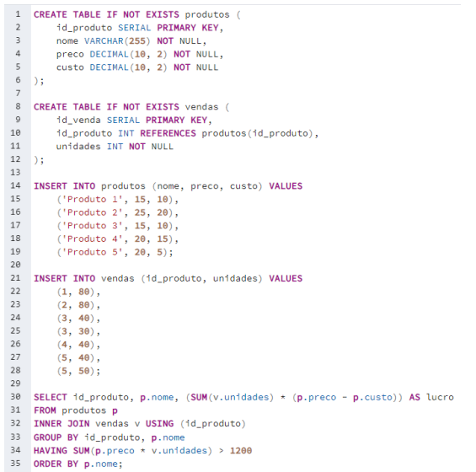Click the string 'Produto 5' on line 19
476x472 pixels.
pos(93,252)
